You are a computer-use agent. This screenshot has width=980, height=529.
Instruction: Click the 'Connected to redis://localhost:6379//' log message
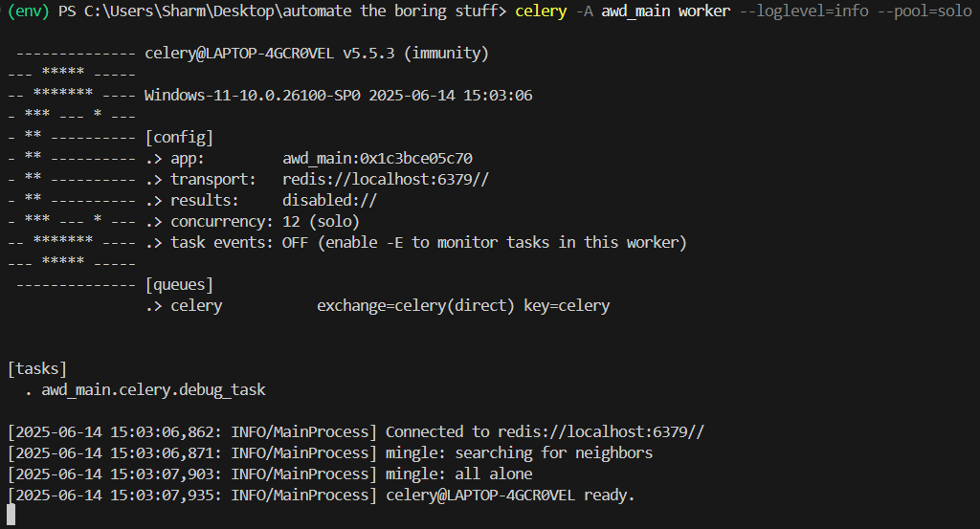pyautogui.click(x=545, y=431)
